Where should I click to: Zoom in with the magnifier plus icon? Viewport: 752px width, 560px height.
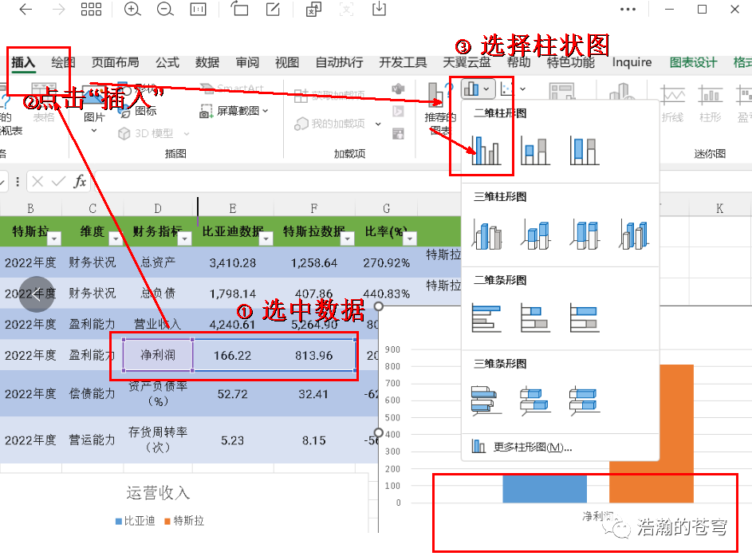[132, 9]
